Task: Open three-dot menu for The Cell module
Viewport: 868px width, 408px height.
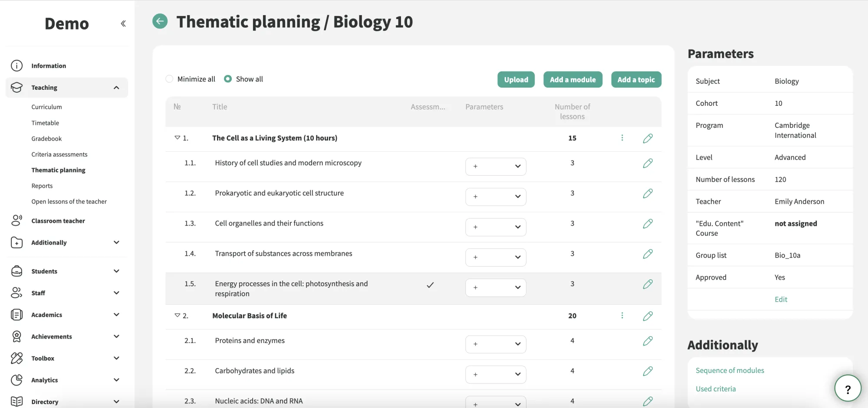Action: (622, 138)
